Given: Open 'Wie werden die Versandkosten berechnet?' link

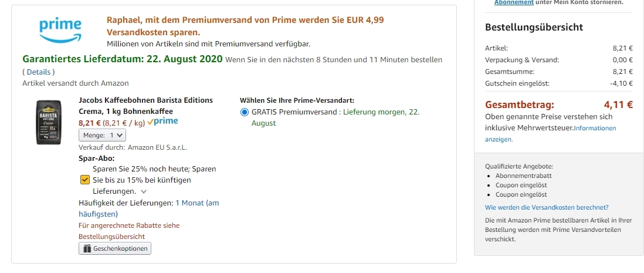Looking at the screenshot, I should point(547,207).
